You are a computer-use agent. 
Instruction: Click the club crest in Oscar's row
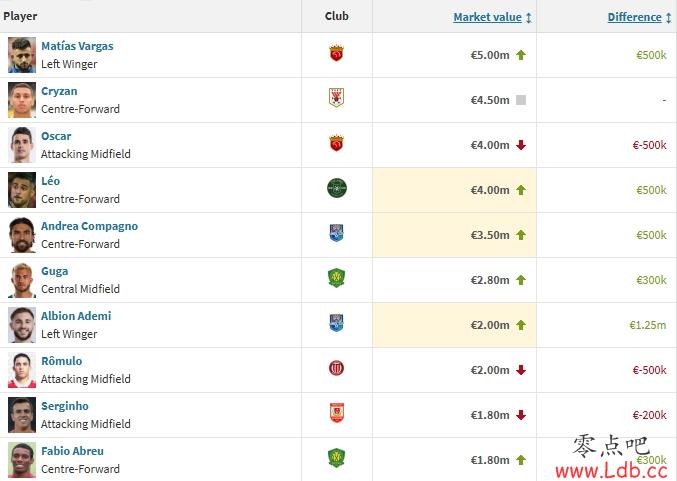tap(336, 143)
